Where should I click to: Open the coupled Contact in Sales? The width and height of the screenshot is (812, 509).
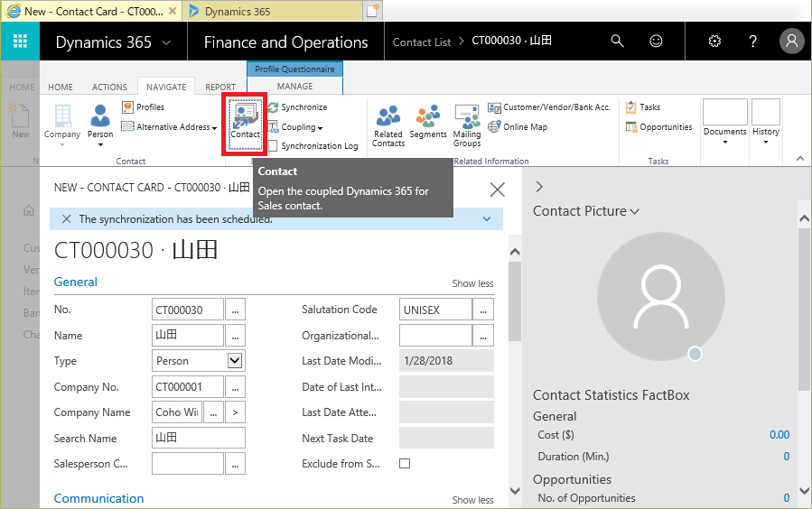[245, 125]
